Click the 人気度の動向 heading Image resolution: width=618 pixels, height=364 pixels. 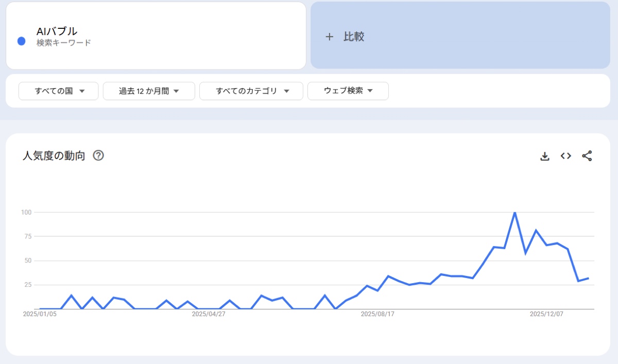coord(54,155)
